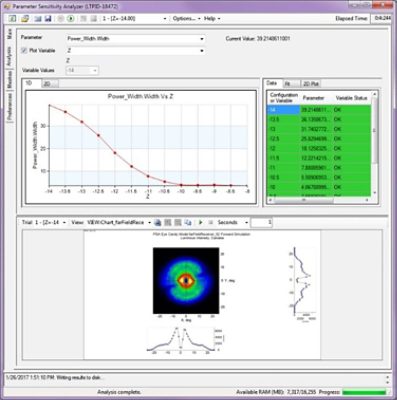Pause the trial animation playback
Screen dimensions: 397x400
(211, 222)
